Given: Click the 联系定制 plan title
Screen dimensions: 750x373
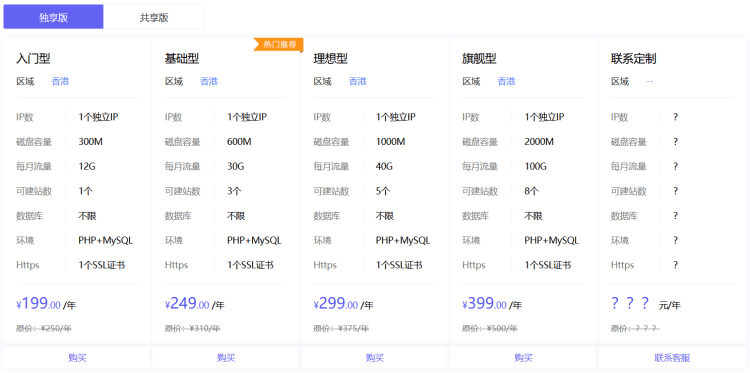Looking at the screenshot, I should coord(633,59).
